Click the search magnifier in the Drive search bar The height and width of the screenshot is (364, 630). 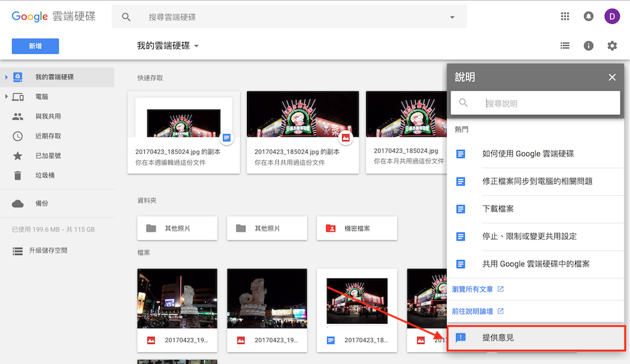pyautogui.click(x=126, y=16)
